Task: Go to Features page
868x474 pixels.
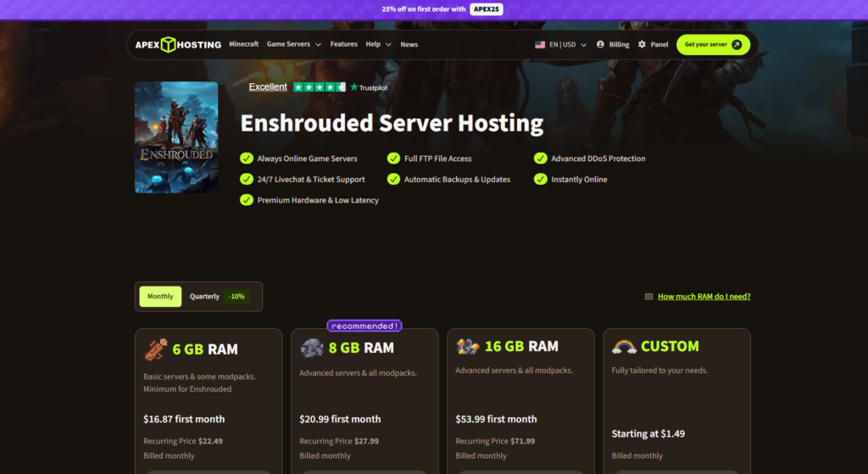Action: [344, 44]
